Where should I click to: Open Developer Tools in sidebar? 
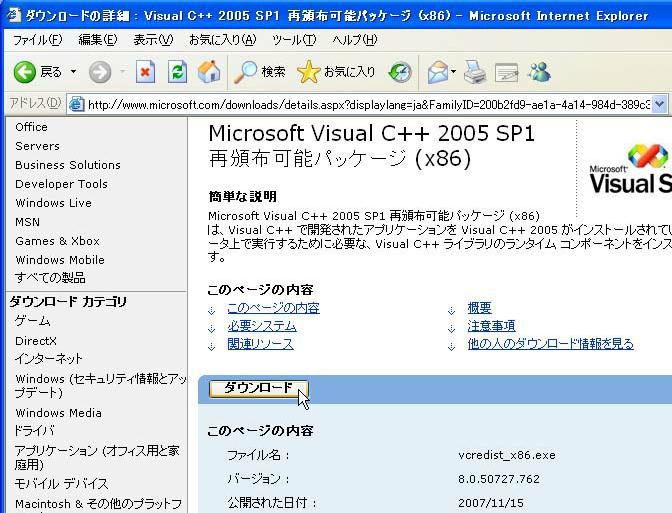point(61,184)
